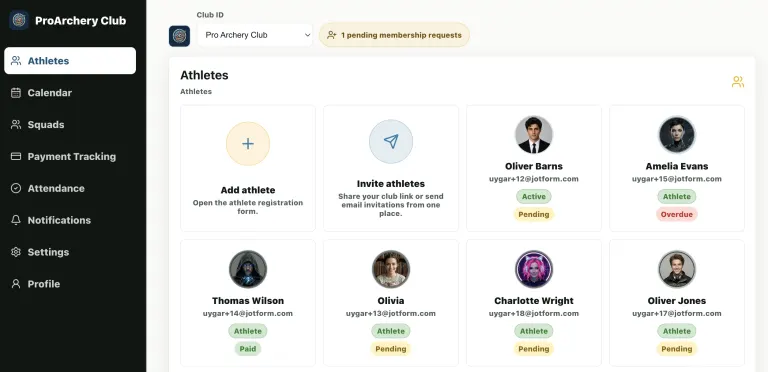Click email uygar+18@jotform.com
The width and height of the screenshot is (768, 372).
coord(534,313)
